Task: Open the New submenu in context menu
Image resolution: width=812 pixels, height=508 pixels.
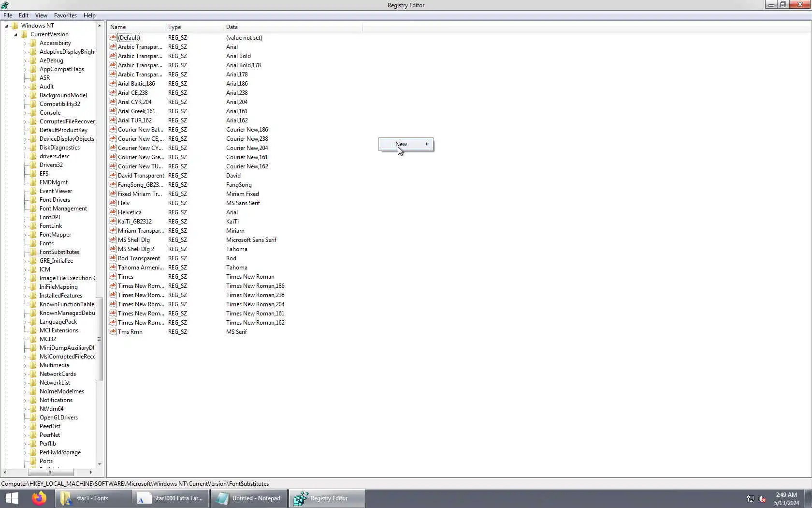Action: tap(406, 144)
